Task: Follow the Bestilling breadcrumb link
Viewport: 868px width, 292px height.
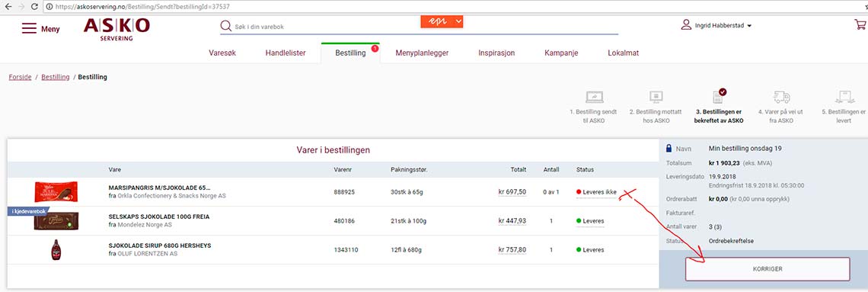Action: [x=56, y=77]
